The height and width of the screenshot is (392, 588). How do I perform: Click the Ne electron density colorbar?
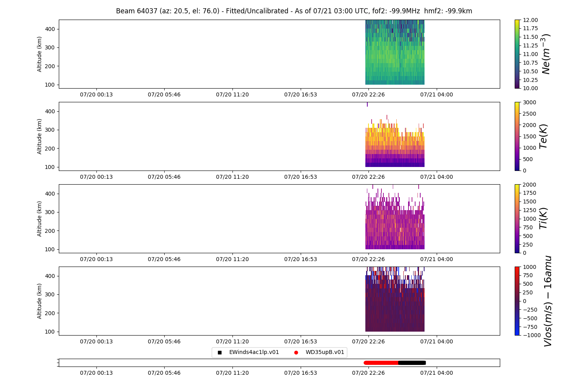517,54
